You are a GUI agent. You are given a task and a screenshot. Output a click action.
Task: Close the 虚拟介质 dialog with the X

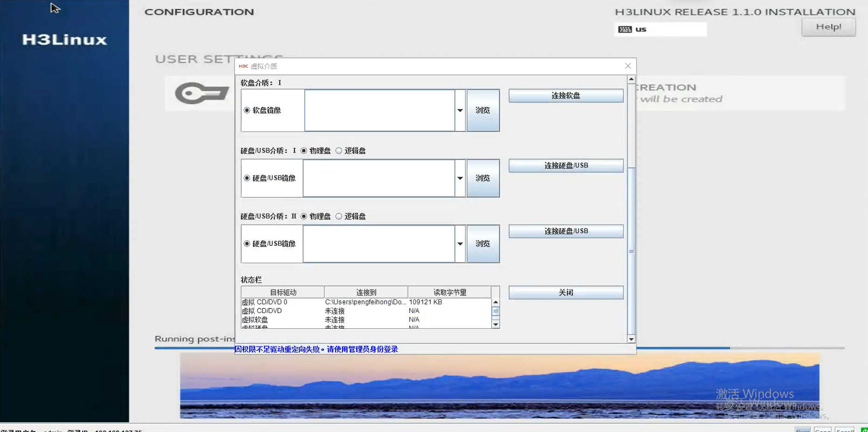click(628, 66)
